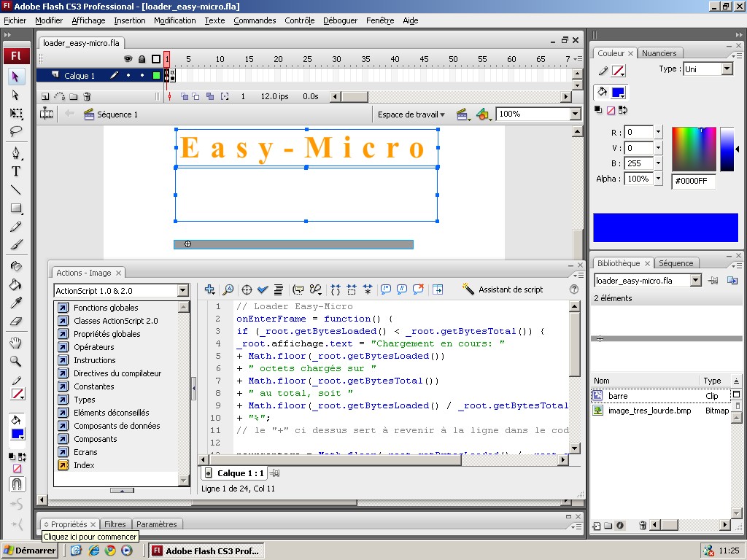Open the color Type dropdown
This screenshot has width=747, height=560.
(727, 69)
